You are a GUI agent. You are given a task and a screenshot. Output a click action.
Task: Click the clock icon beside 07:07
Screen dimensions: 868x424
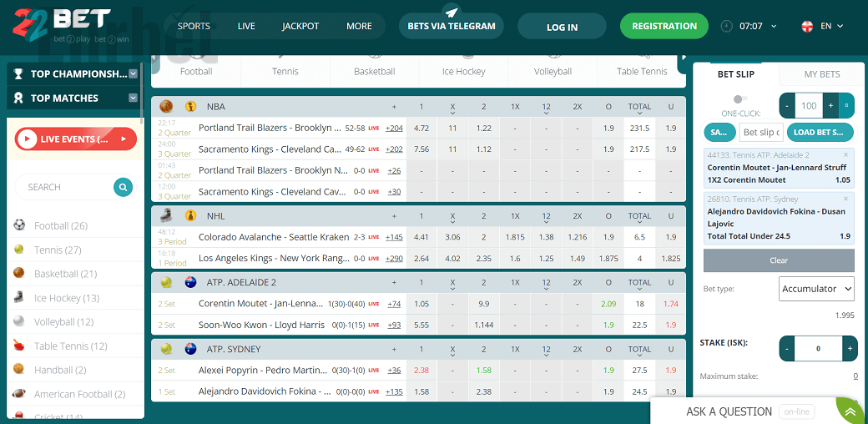726,26
